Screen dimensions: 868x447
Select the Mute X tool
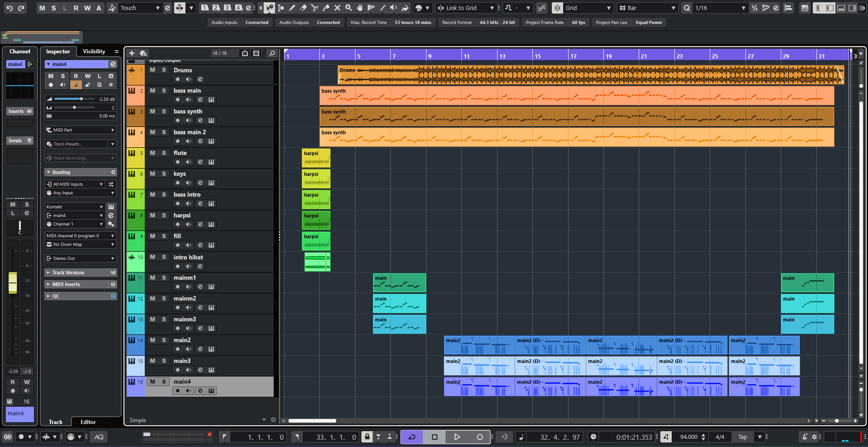pyautogui.click(x=337, y=8)
